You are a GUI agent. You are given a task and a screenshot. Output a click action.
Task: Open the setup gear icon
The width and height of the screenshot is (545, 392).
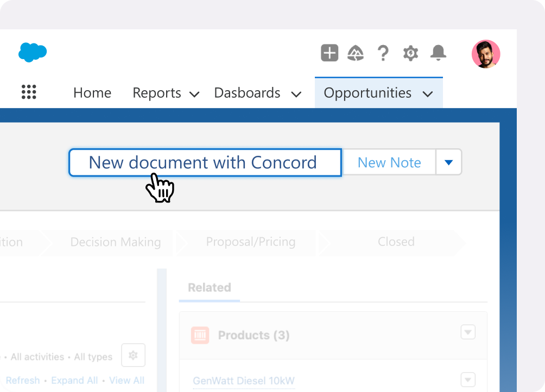[x=410, y=53]
